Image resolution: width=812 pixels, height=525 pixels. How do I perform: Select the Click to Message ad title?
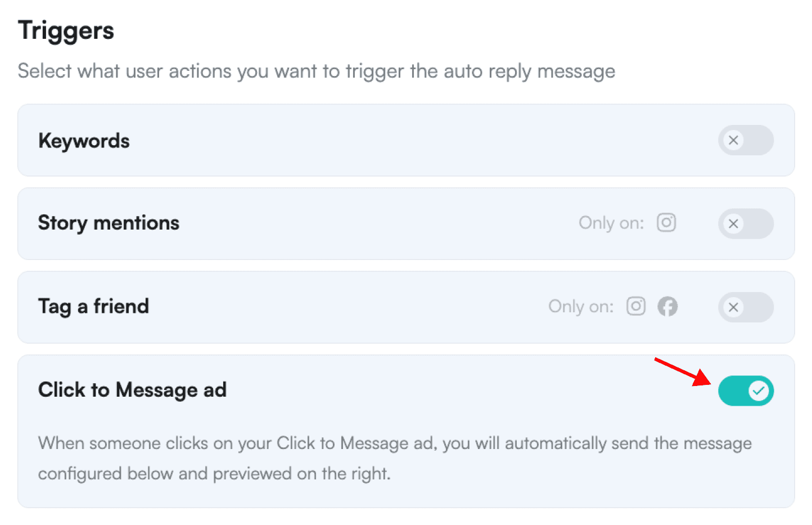coord(132,389)
